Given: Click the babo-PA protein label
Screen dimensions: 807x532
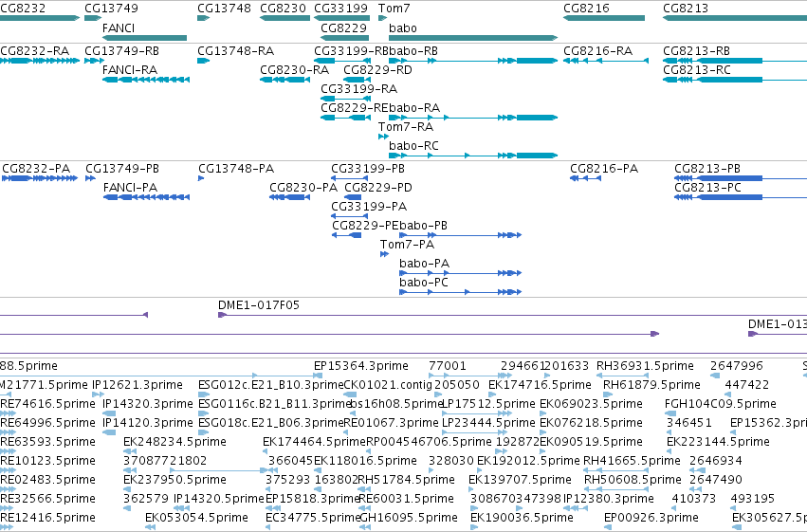Looking at the screenshot, I should [425, 264].
